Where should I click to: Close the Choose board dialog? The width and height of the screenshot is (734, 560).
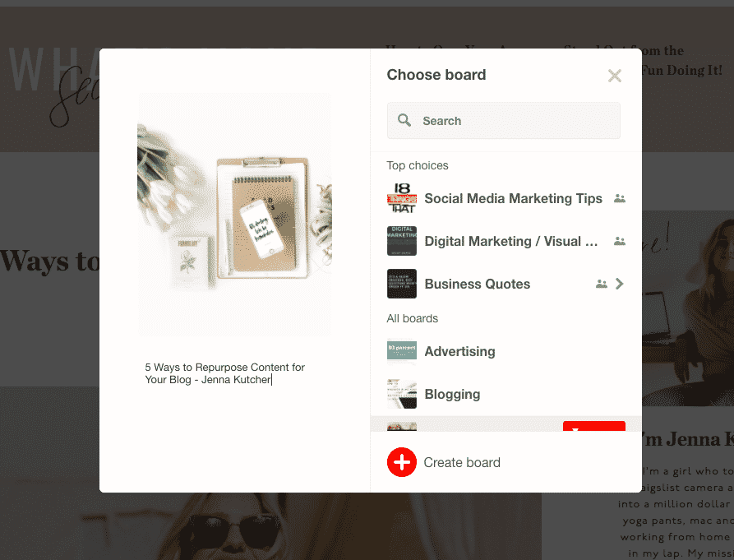click(x=614, y=76)
